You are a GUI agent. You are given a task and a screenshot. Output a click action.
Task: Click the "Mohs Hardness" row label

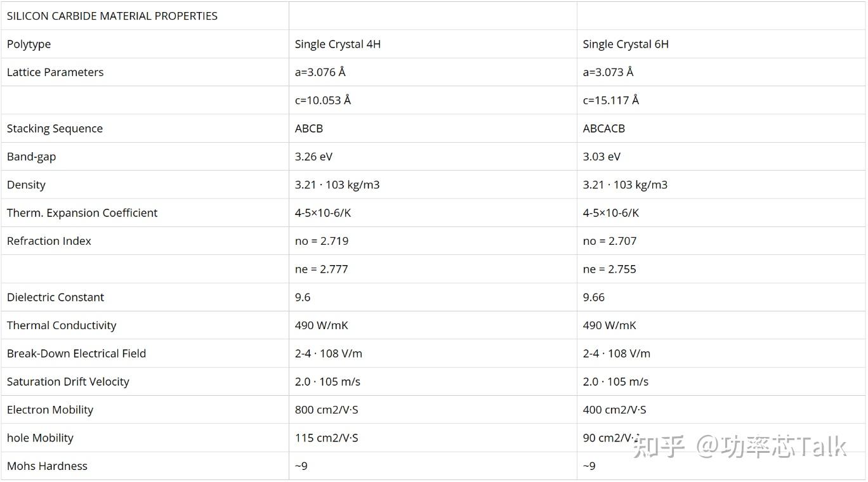point(47,466)
